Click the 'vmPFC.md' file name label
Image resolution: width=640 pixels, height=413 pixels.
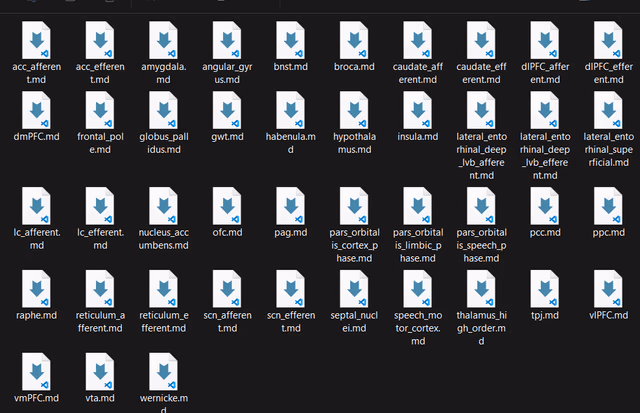tap(36, 398)
